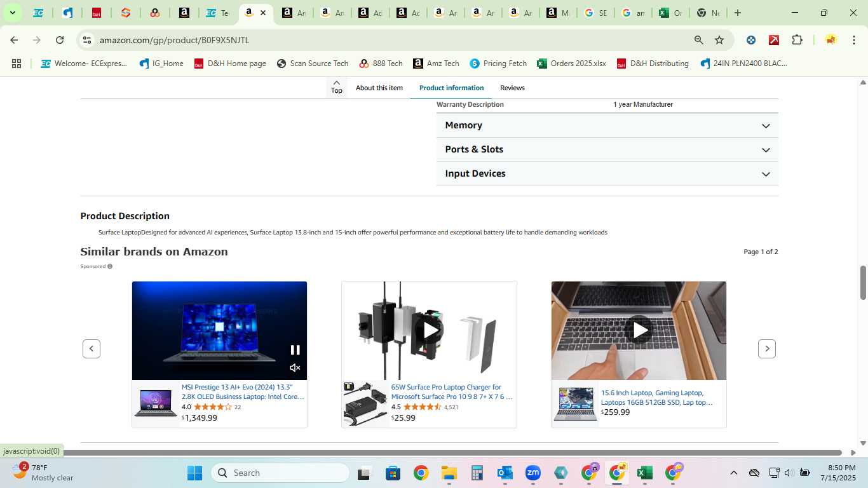The height and width of the screenshot is (488, 868).
Task: Jump to Top of the product page
Action: (337, 87)
